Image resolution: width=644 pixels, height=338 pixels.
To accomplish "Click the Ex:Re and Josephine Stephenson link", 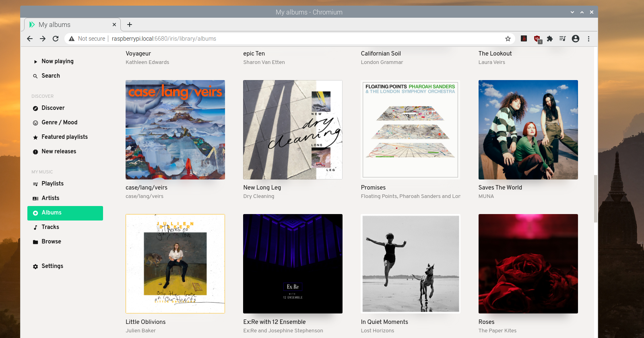I will tap(283, 331).
